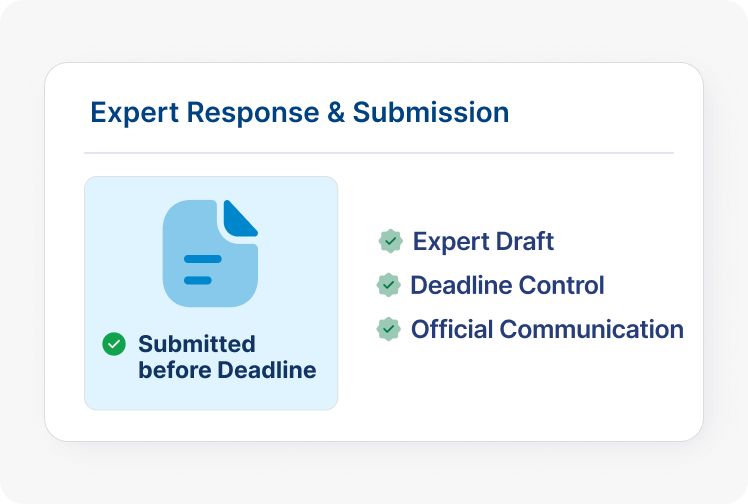Select the Deadline Control label

tap(507, 285)
